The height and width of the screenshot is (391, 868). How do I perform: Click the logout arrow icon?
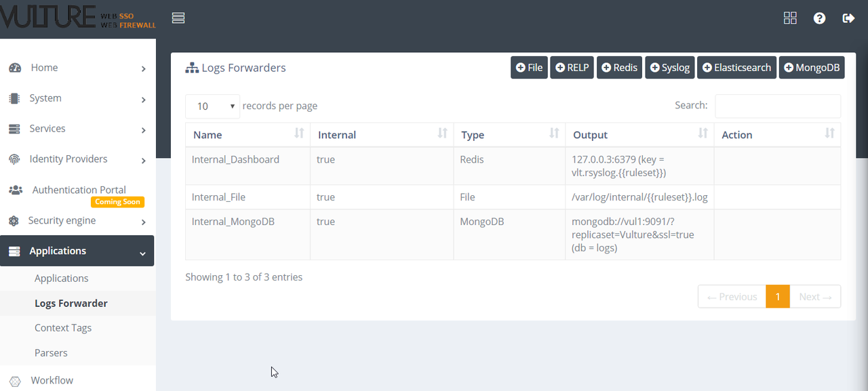(848, 18)
